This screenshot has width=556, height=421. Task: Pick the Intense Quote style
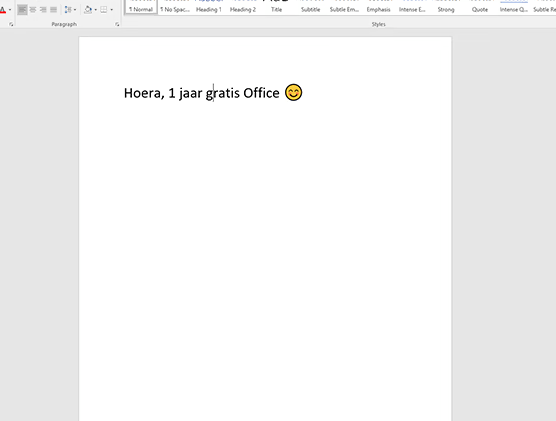pyautogui.click(x=514, y=8)
